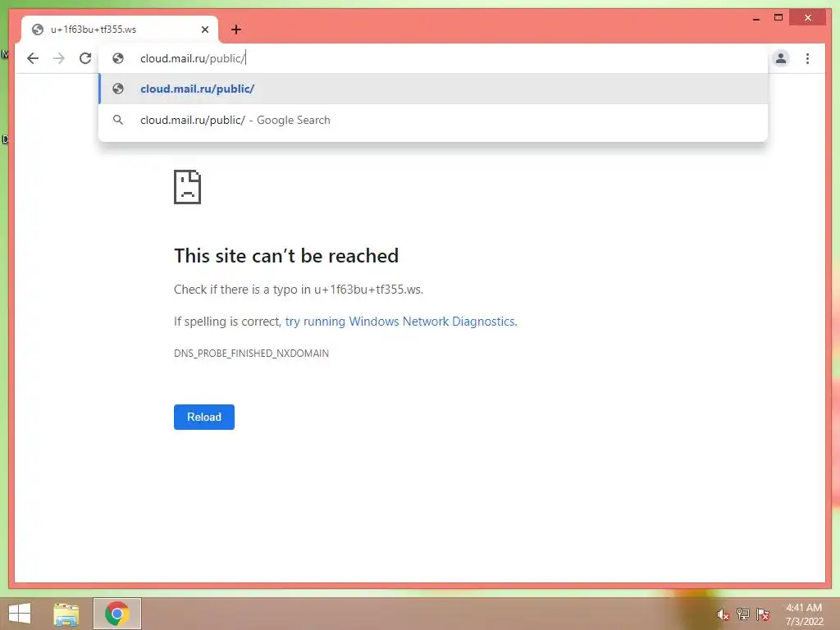Close the Chrome window
The width and height of the screenshot is (840, 630).
pos(808,18)
